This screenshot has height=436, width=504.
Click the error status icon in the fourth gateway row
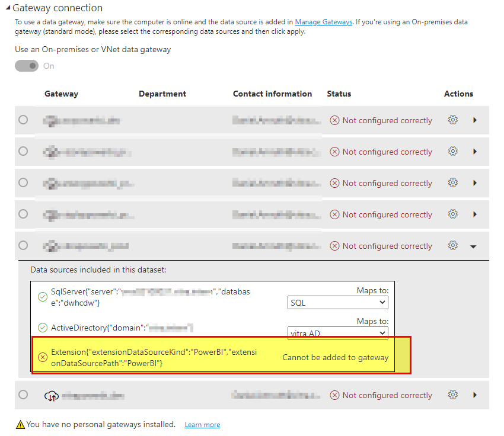334,214
